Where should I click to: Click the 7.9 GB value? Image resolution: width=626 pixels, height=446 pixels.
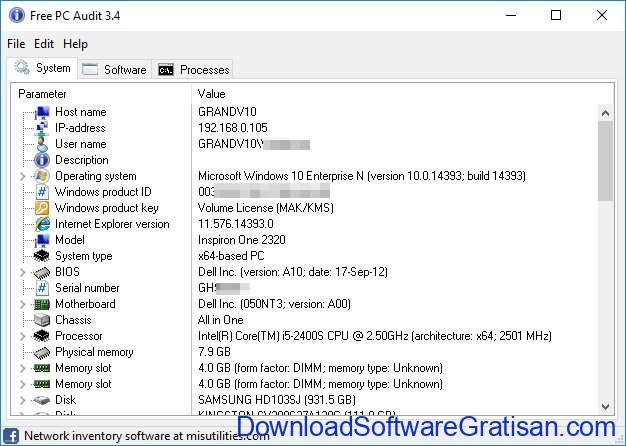(x=214, y=352)
